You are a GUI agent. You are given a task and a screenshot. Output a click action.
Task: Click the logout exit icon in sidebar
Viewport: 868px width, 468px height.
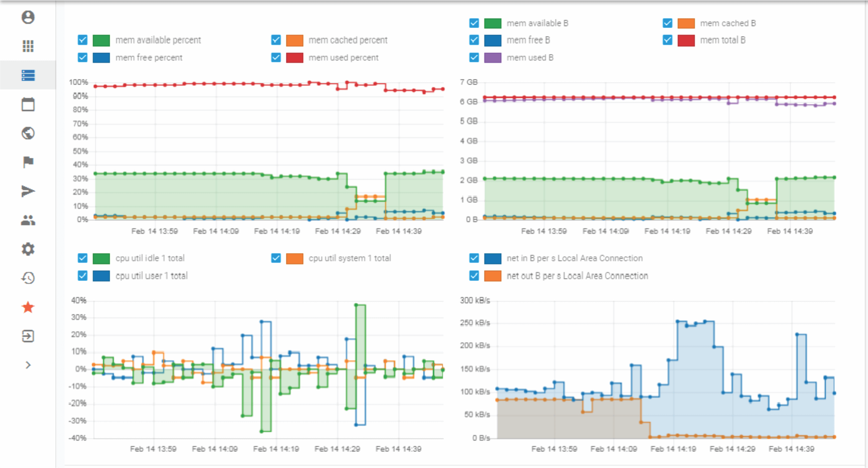(x=28, y=336)
